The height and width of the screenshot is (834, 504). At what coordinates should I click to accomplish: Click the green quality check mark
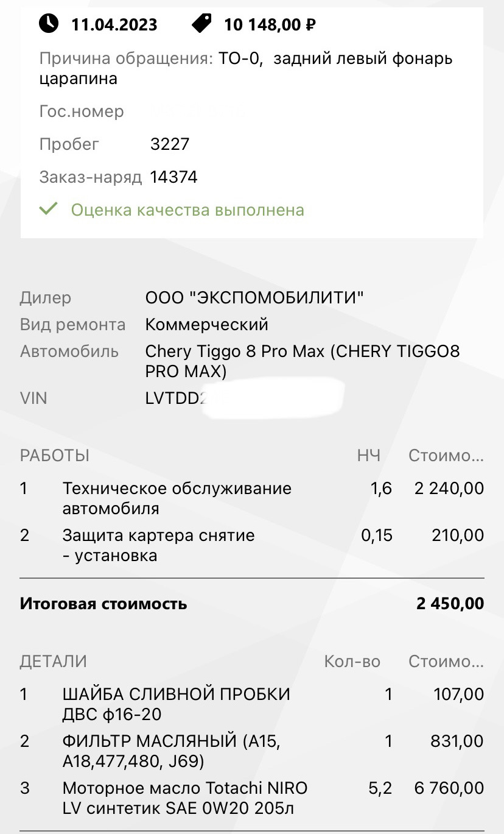tap(48, 209)
